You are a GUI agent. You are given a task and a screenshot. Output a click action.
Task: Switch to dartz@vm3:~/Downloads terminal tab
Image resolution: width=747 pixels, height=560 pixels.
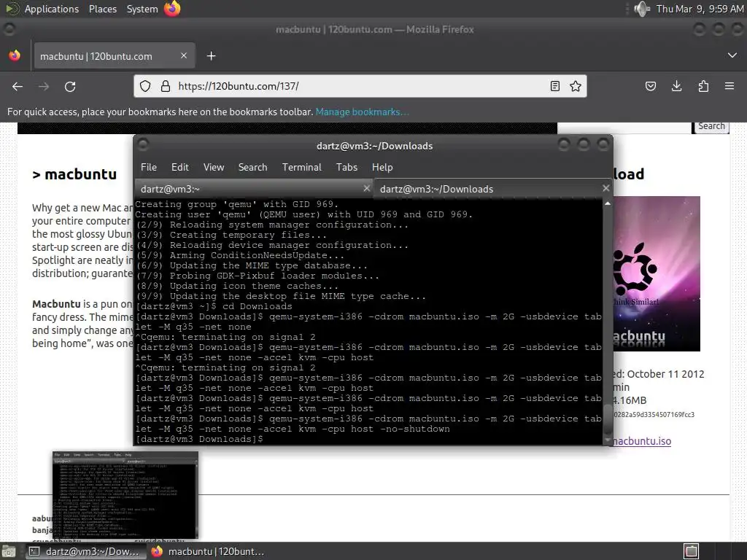492,189
